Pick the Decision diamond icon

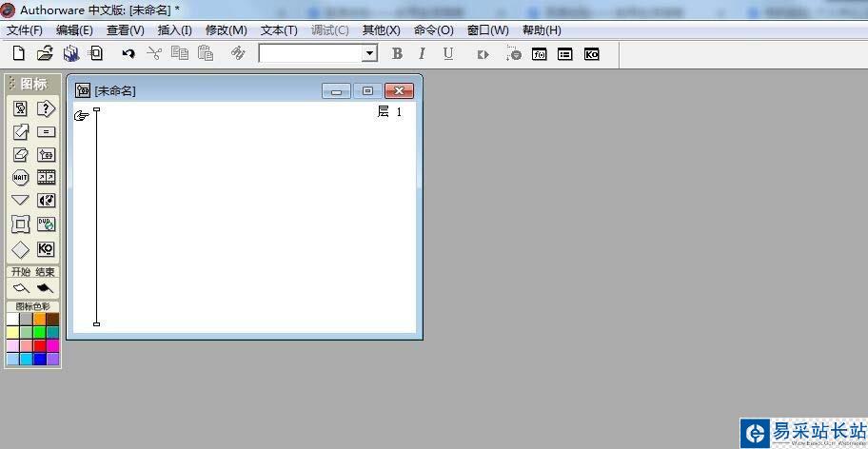click(x=20, y=249)
